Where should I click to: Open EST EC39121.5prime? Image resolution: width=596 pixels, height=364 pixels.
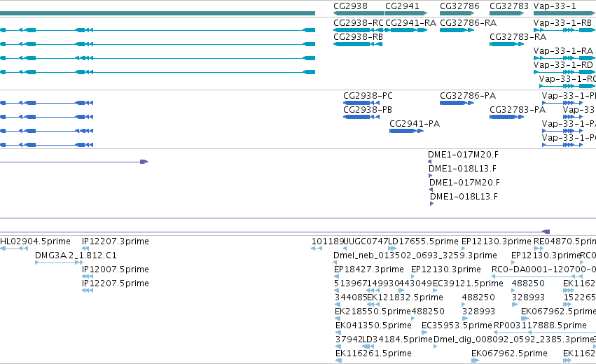468,283
